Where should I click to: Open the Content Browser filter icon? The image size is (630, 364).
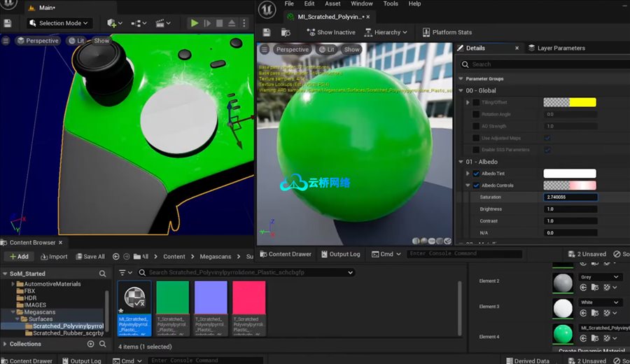(x=123, y=272)
